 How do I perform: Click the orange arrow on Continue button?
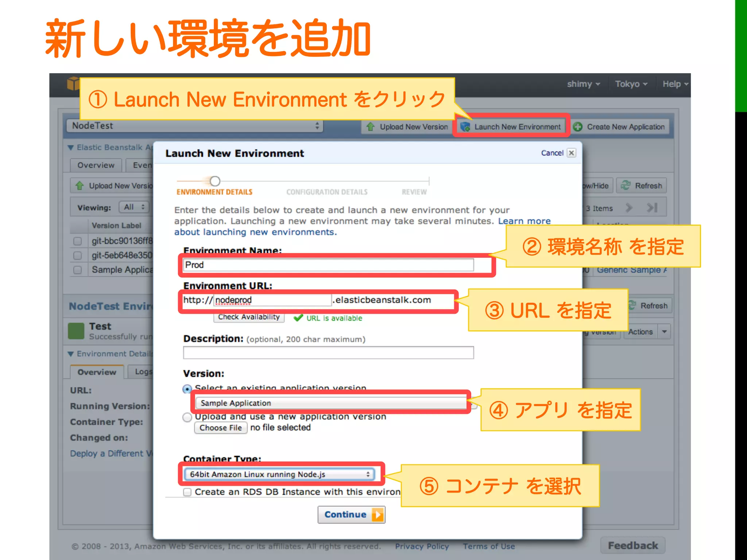point(378,515)
